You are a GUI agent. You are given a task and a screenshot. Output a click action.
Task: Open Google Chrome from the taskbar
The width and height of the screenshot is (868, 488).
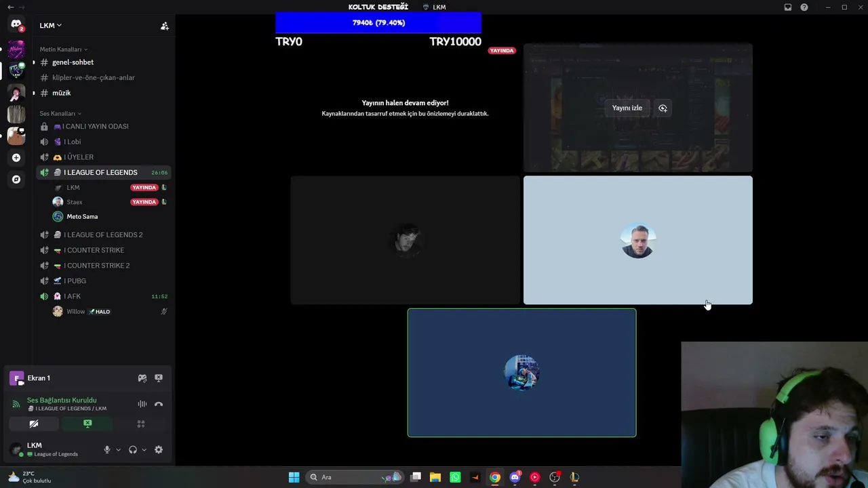click(x=495, y=477)
